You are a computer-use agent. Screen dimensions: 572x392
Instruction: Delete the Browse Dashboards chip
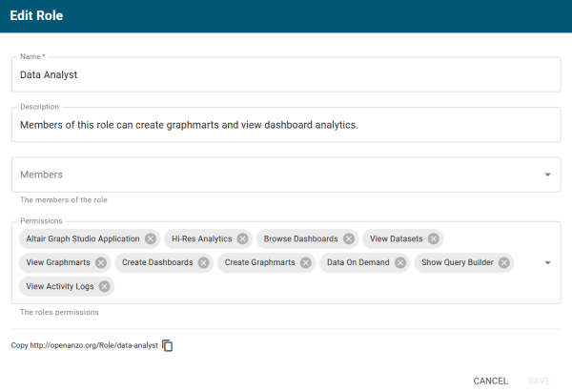(349, 238)
